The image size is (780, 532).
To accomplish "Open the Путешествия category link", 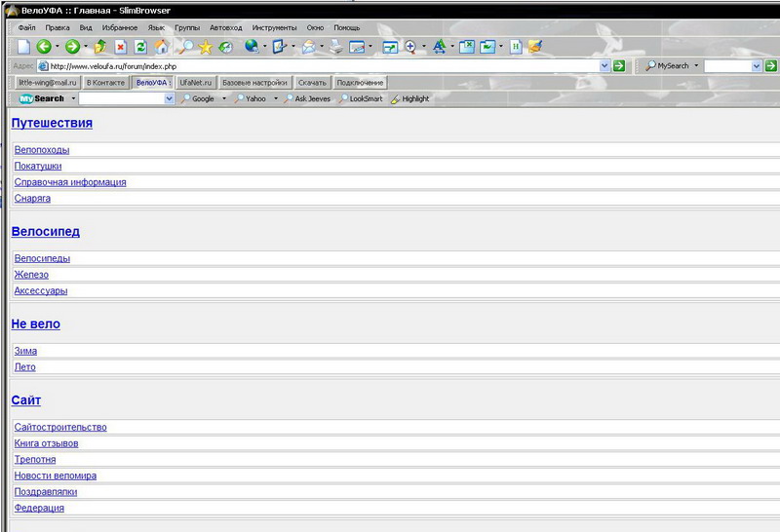I will pos(52,123).
